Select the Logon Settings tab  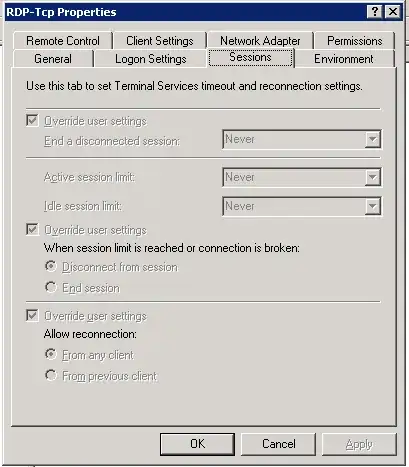coord(151,59)
